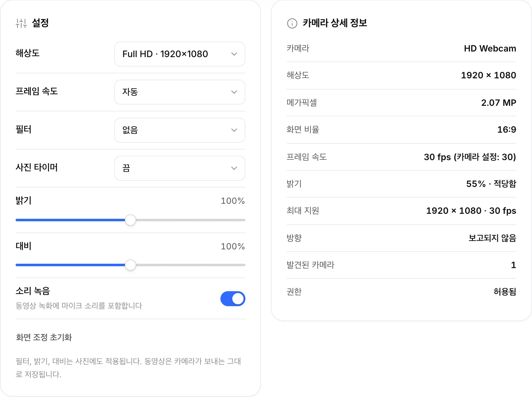Click the 밝기 slider handle
This screenshot has height=397, width=532.
(131, 220)
